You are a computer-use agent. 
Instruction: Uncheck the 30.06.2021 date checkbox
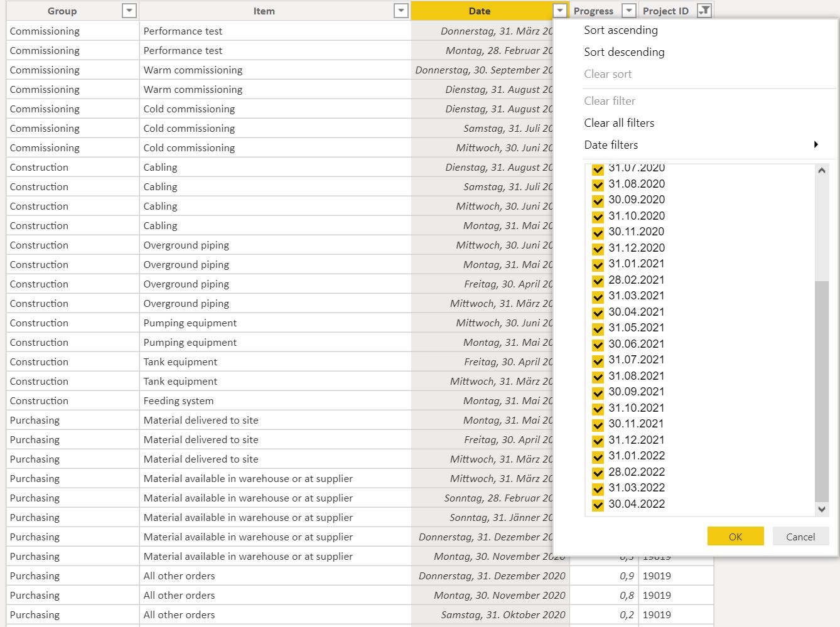pos(598,345)
